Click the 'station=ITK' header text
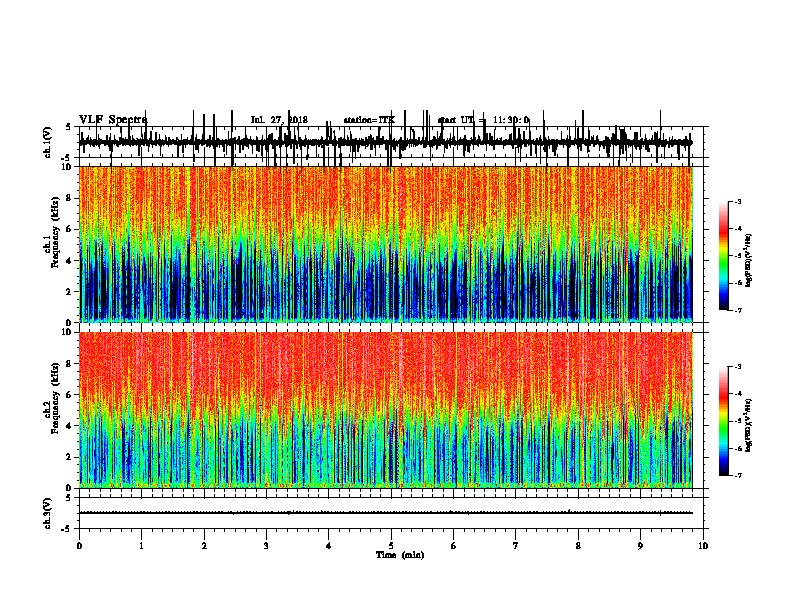The height and width of the screenshot is (612, 792). (x=370, y=120)
